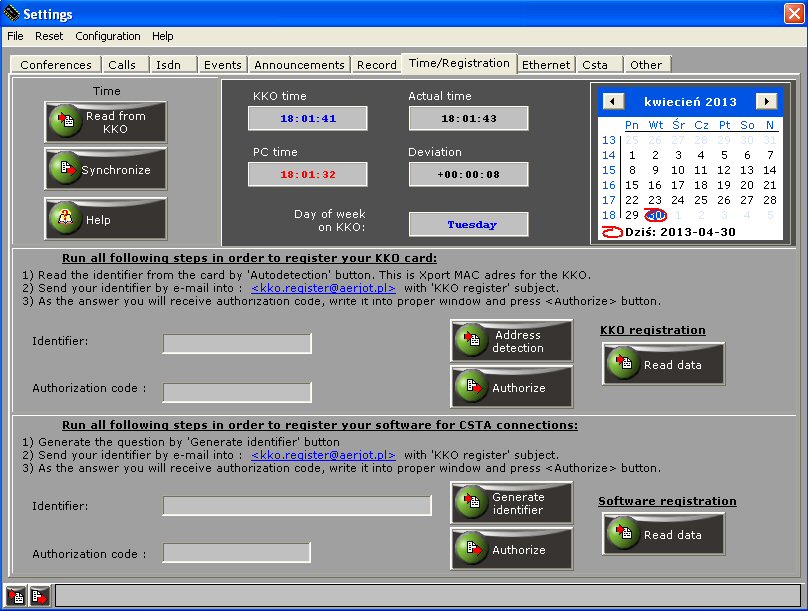This screenshot has height=611, width=808.
Task: Focus the KKO card Authorization code field
Action: point(237,392)
